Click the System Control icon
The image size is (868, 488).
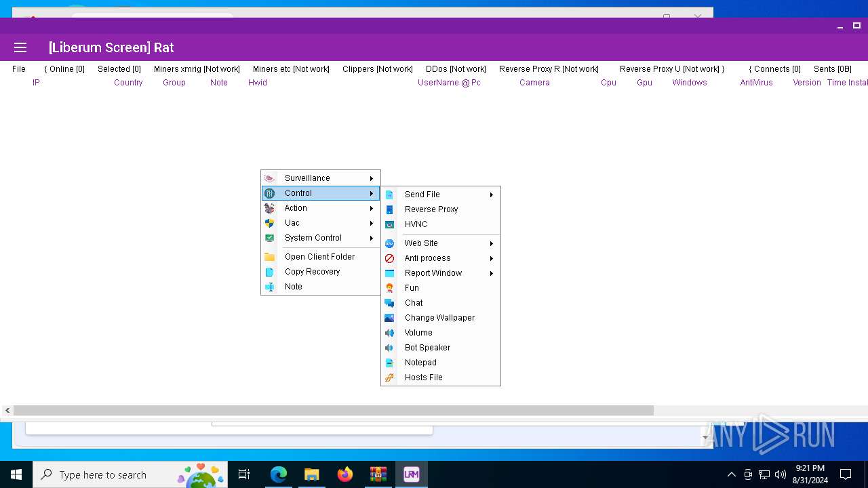point(269,238)
